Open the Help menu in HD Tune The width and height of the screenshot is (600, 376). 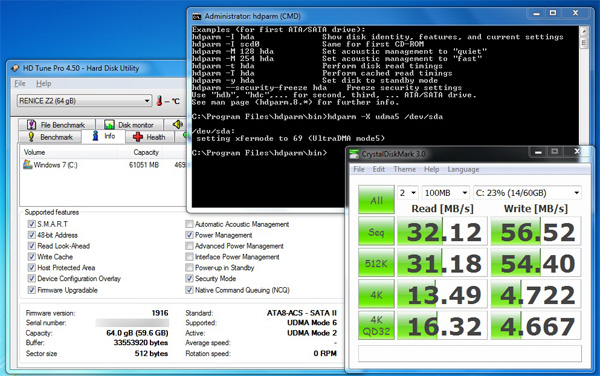point(44,83)
